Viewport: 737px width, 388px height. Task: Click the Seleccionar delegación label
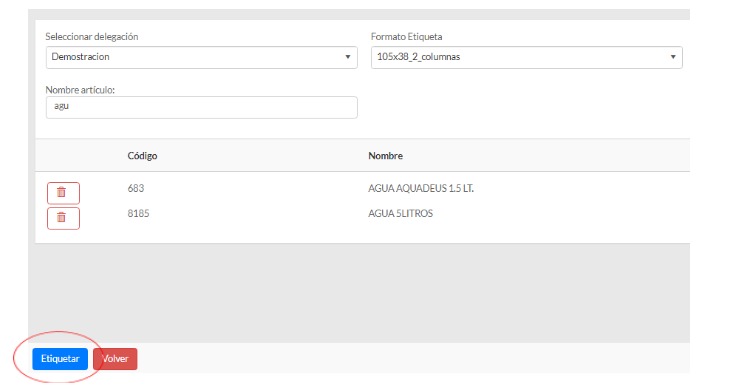pos(92,37)
